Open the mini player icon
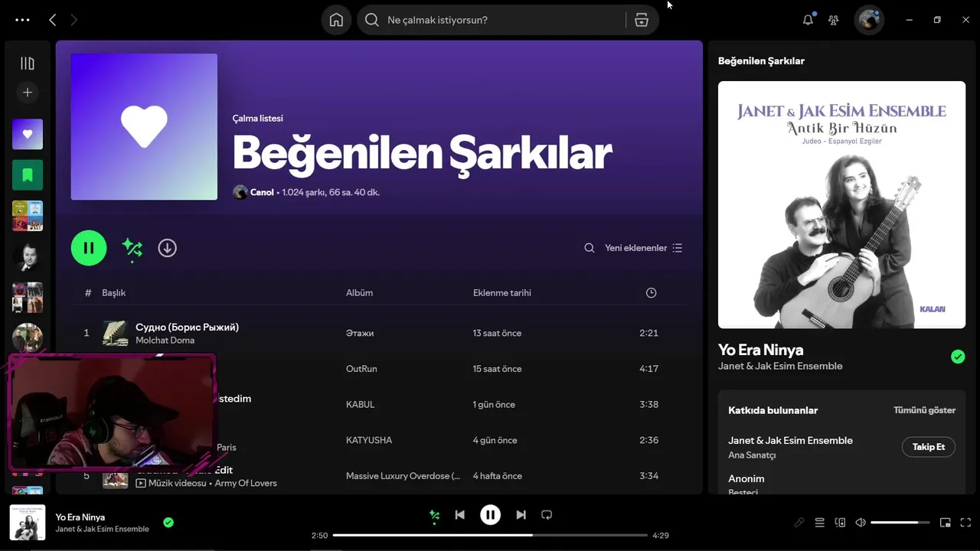Screen dimensions: 980x551 click(x=946, y=523)
